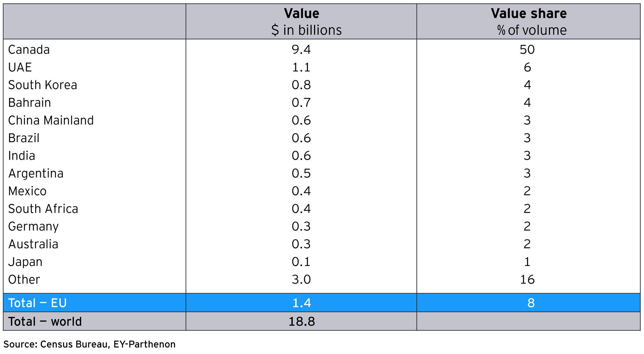
Task: Click the Census Bureau source note
Action: 89,344
